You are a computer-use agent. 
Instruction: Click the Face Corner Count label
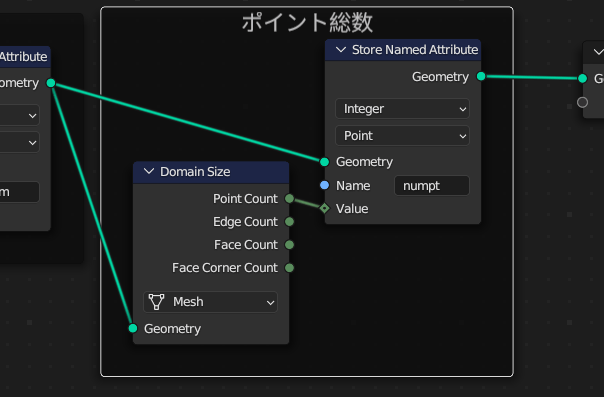point(225,268)
